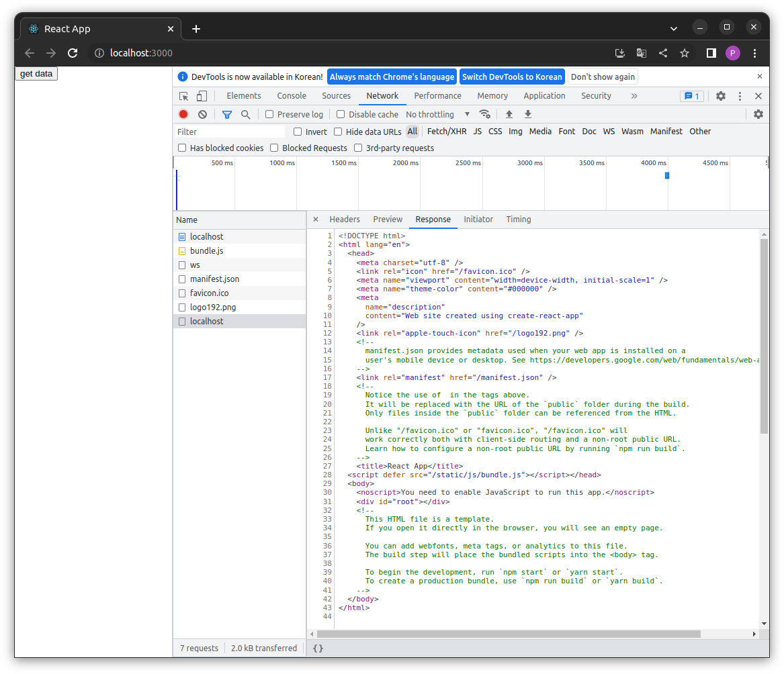Share this page icon
This screenshot has width=784, height=674.
(x=663, y=53)
